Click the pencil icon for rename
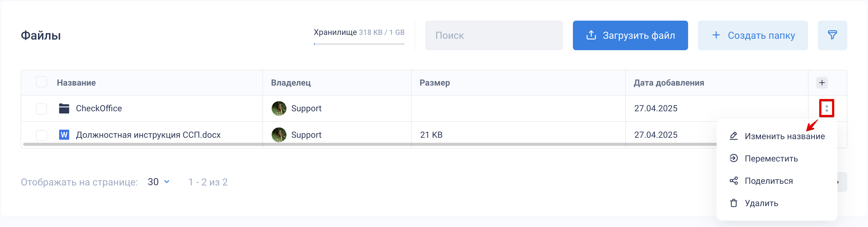Image resolution: width=868 pixels, height=227 pixels. coord(733,136)
